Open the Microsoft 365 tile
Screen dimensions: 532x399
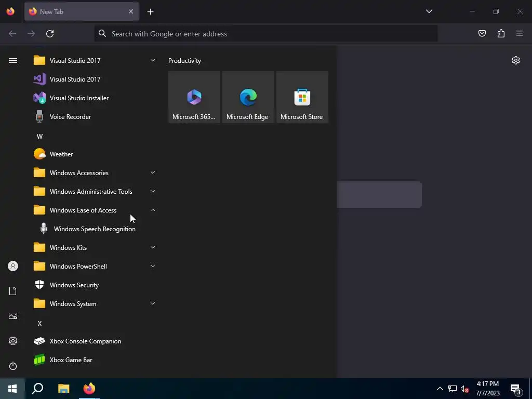click(x=194, y=97)
